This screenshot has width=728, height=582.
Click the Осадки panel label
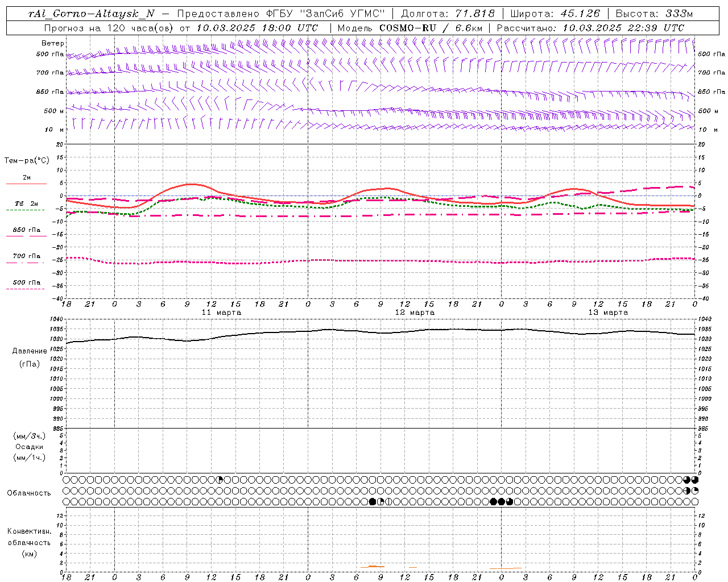30,447
